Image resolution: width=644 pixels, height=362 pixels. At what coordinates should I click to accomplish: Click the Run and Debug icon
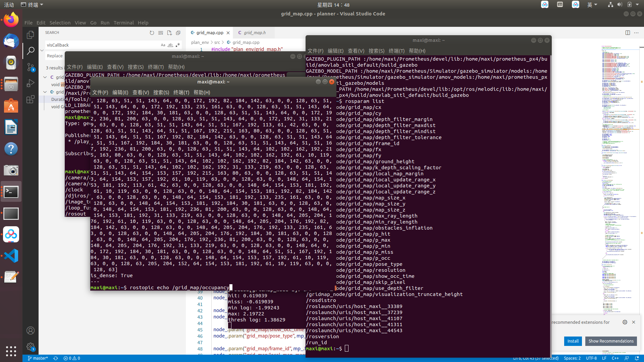click(x=30, y=84)
